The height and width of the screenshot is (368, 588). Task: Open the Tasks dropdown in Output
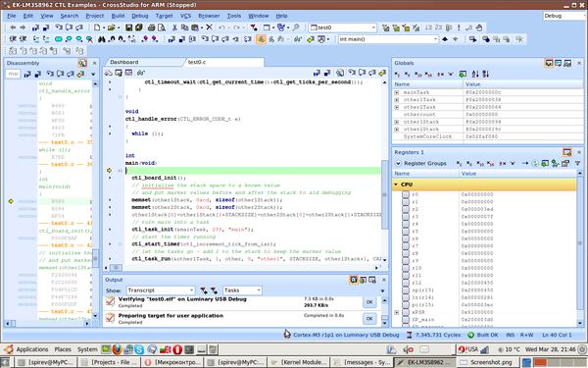(259, 290)
